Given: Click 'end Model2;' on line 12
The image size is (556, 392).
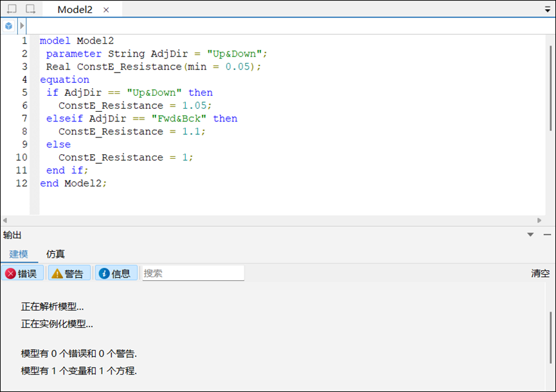Looking at the screenshot, I should (x=73, y=183).
